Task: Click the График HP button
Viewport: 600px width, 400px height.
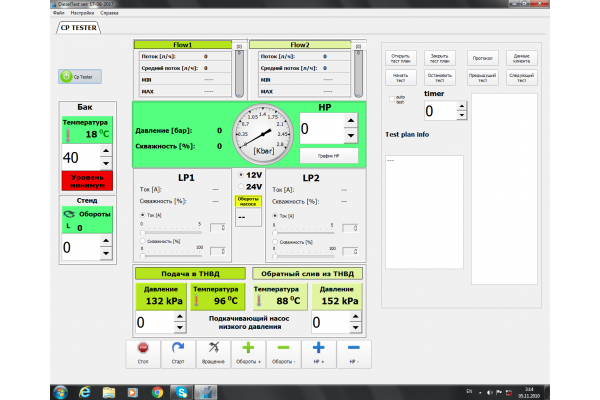Action: click(329, 155)
